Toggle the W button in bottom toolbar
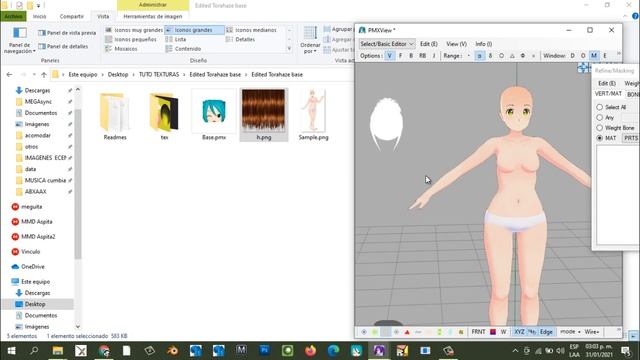This screenshot has height=360, width=640. pyautogui.click(x=503, y=332)
